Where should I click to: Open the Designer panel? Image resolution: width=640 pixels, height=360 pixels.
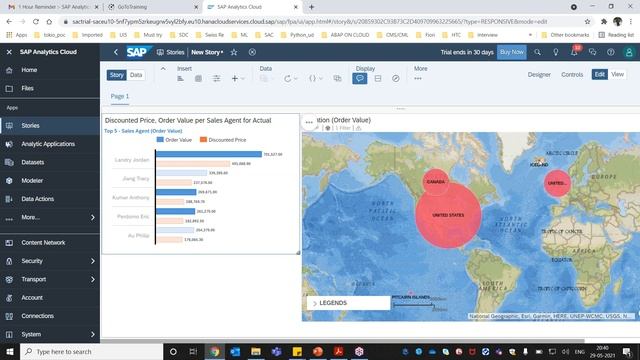tap(539, 75)
